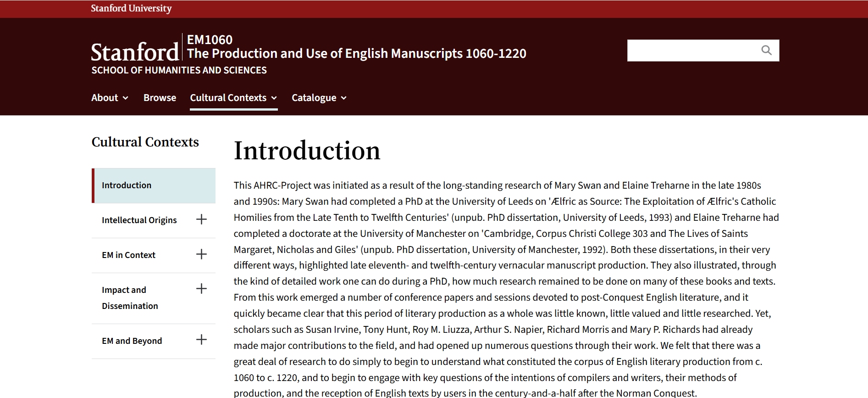Select the About menu item
Image resolution: width=868 pixels, height=398 pixels.
(105, 98)
